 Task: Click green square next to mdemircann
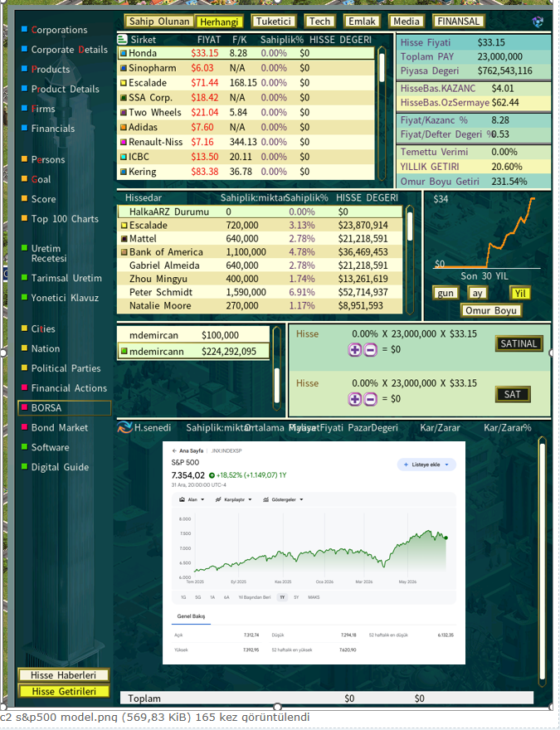coord(124,352)
